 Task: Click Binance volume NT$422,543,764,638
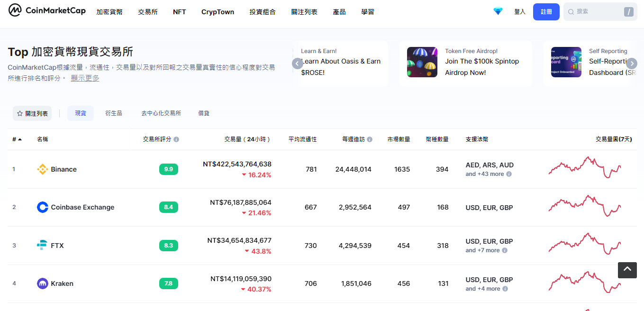click(x=237, y=164)
